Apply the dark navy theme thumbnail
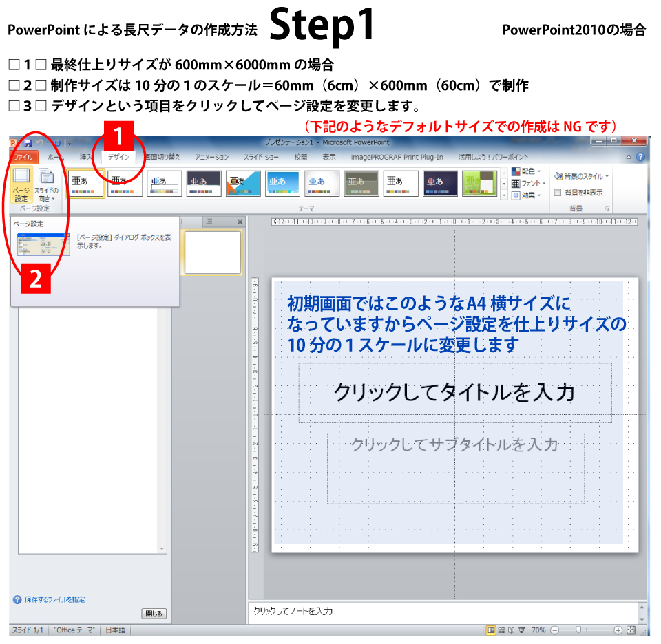 click(x=440, y=184)
